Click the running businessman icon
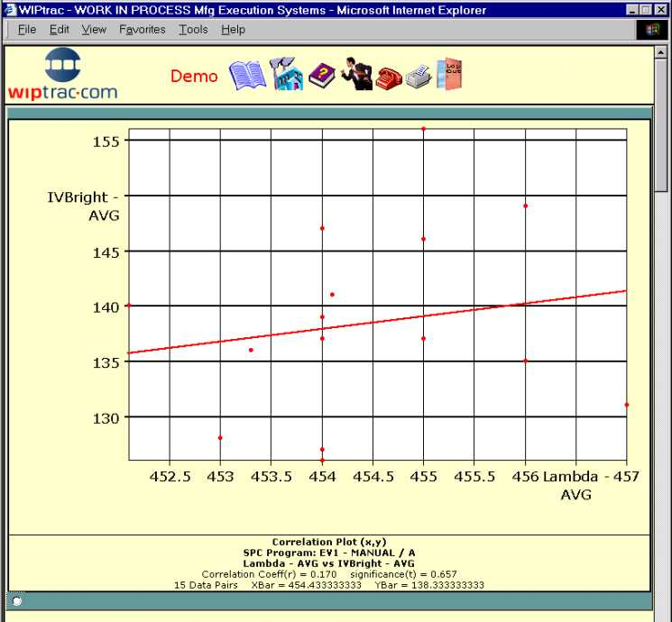This screenshot has height=622, width=672. point(356,74)
